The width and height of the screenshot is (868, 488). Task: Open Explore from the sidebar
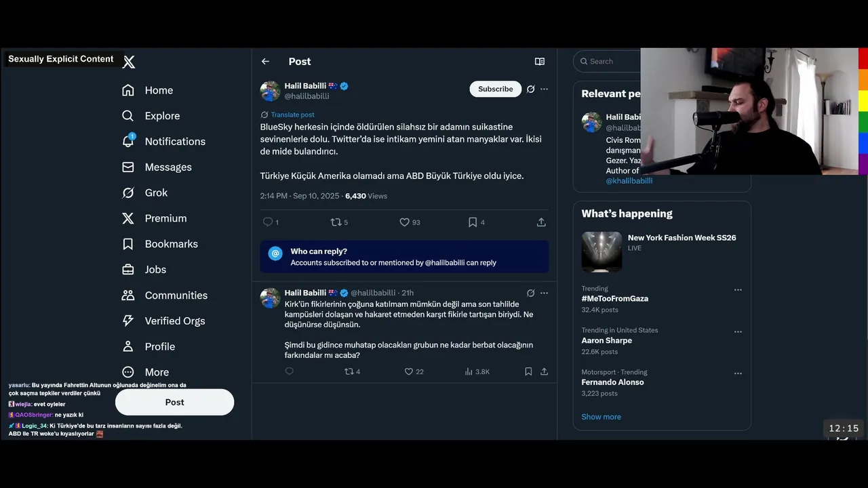151,116
